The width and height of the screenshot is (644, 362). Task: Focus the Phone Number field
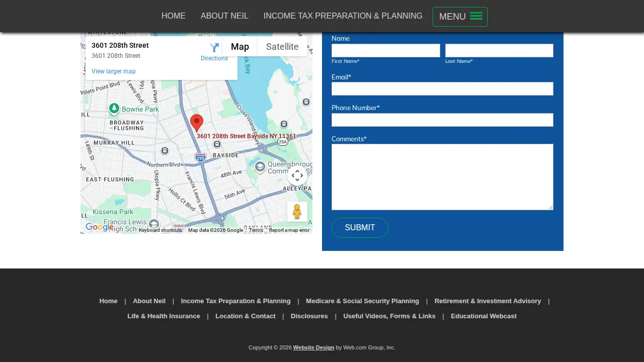coord(442,120)
